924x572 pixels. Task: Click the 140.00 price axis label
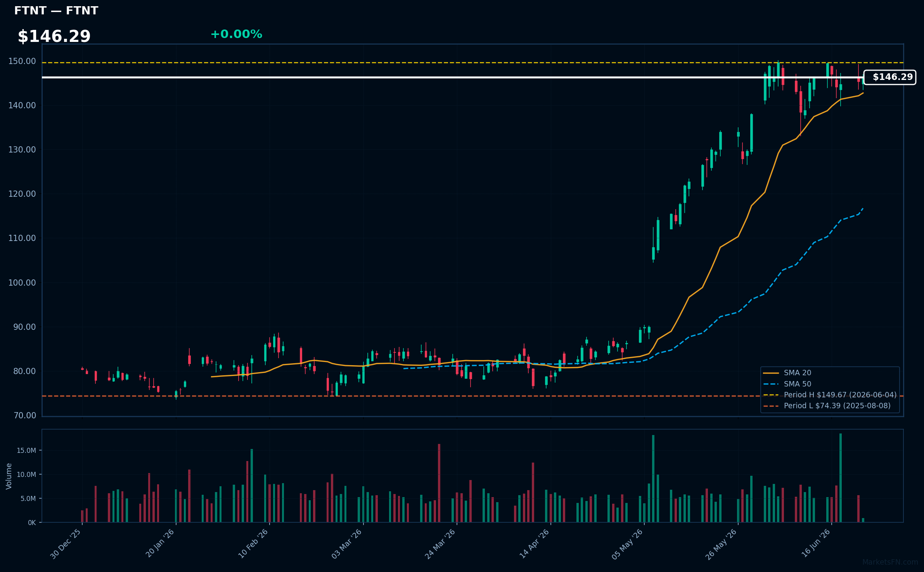pos(22,106)
